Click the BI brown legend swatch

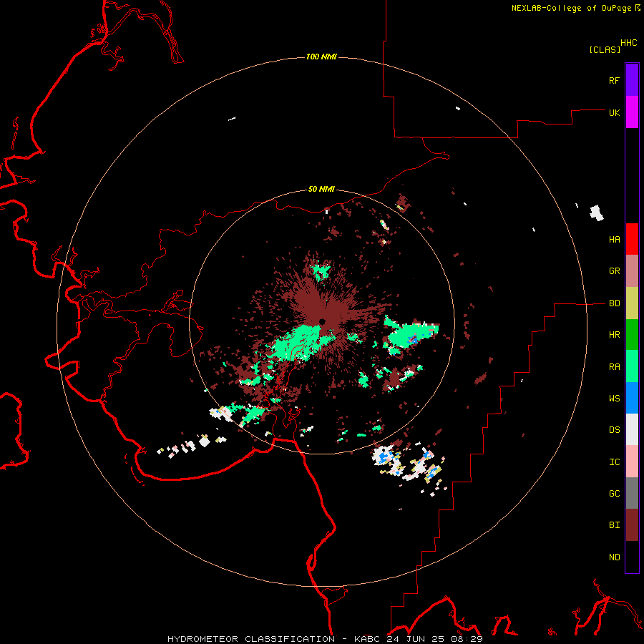[632, 525]
